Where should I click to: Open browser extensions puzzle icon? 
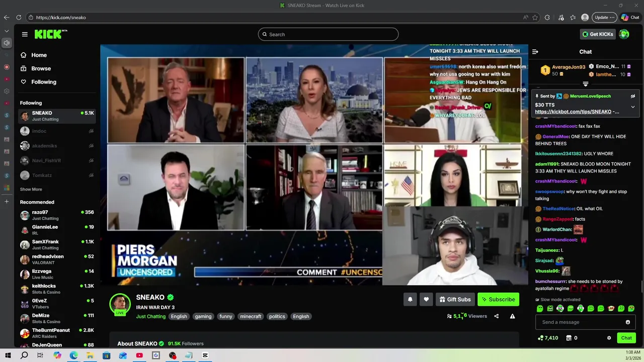tap(547, 18)
